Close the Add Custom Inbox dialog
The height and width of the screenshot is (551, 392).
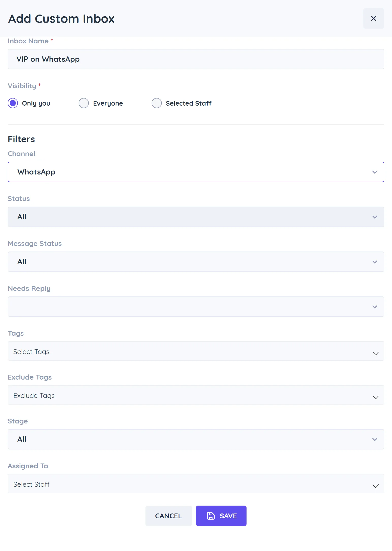373,18
